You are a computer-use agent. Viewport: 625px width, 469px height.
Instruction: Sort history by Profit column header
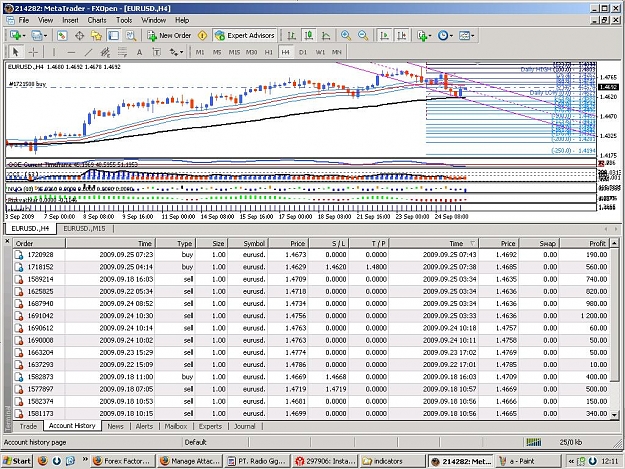tap(584, 243)
